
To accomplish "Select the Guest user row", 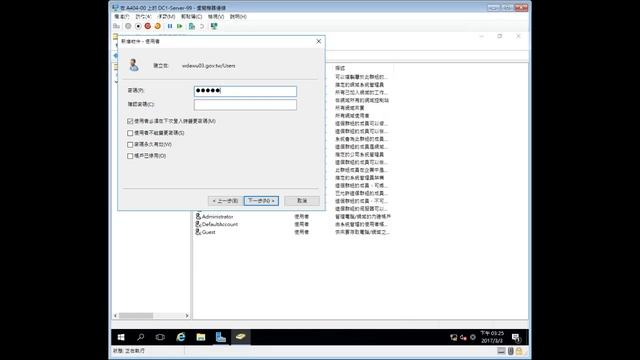I will click(292, 232).
